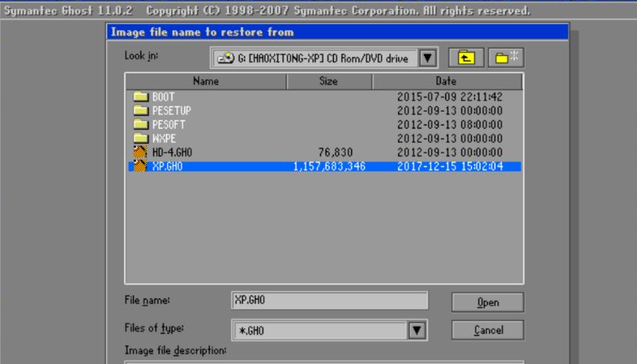
Task: Click the Look in drive combo box
Action: (x=324, y=58)
